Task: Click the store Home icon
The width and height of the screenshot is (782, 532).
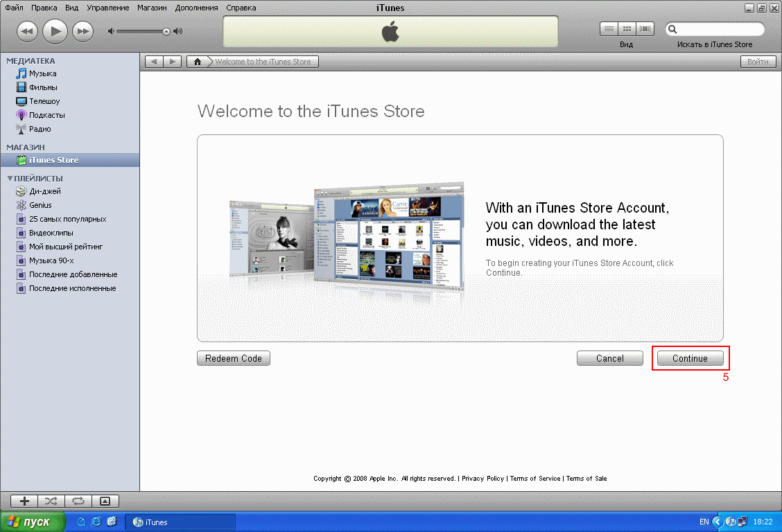Action: [x=198, y=62]
